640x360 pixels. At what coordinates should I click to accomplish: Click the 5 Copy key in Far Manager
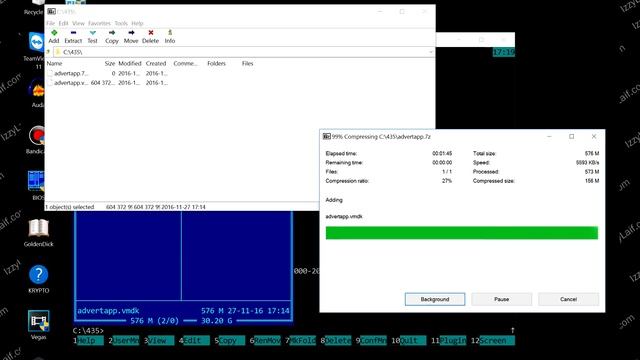230,340
